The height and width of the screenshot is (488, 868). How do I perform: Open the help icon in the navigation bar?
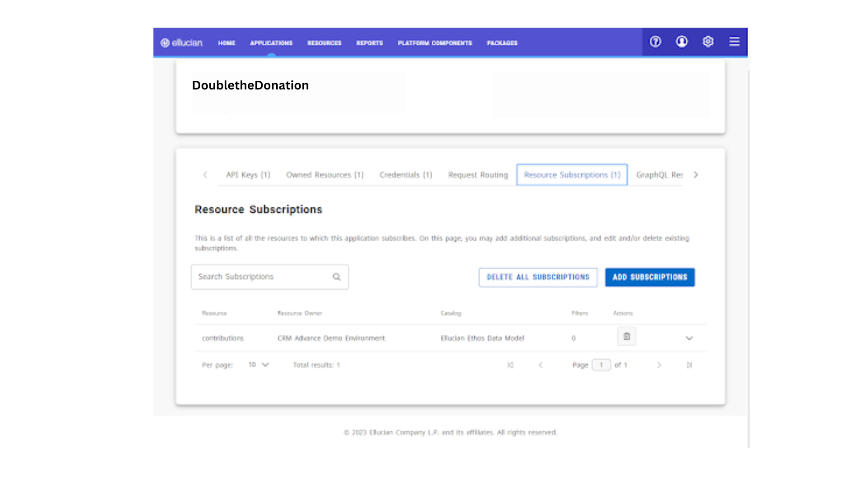(655, 42)
